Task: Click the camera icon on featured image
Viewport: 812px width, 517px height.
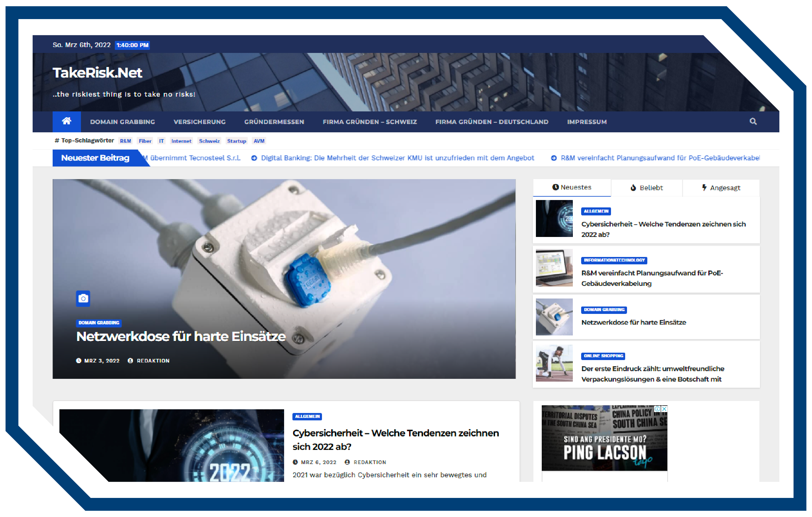Action: [x=83, y=299]
